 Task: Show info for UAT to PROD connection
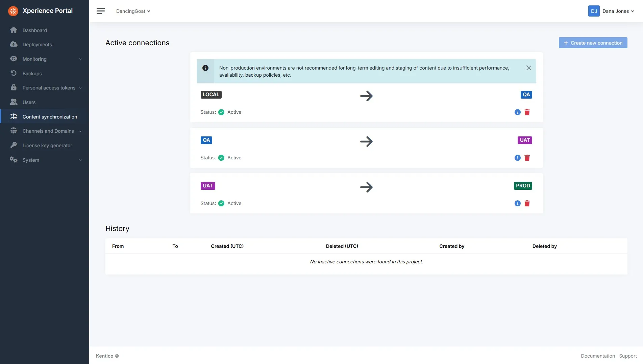pyautogui.click(x=517, y=203)
